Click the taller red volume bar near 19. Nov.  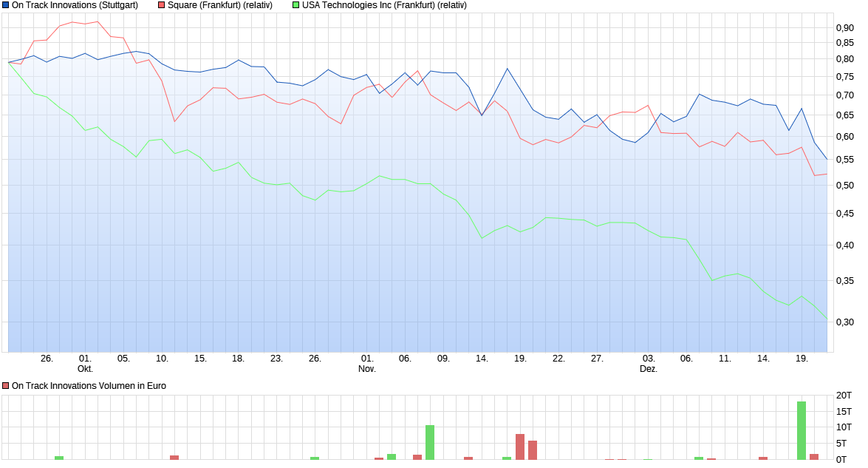click(520, 447)
